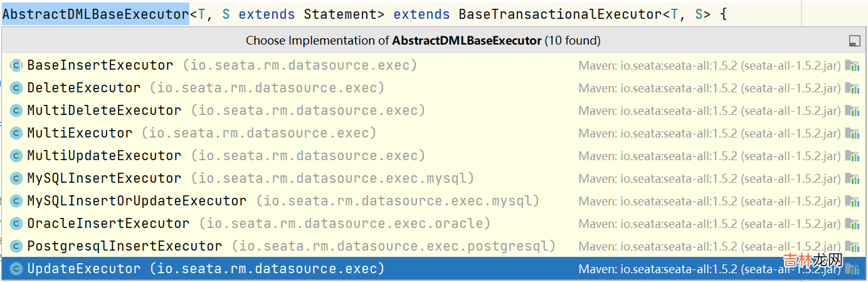Select BaseInsertExecutor implementation

(x=100, y=65)
